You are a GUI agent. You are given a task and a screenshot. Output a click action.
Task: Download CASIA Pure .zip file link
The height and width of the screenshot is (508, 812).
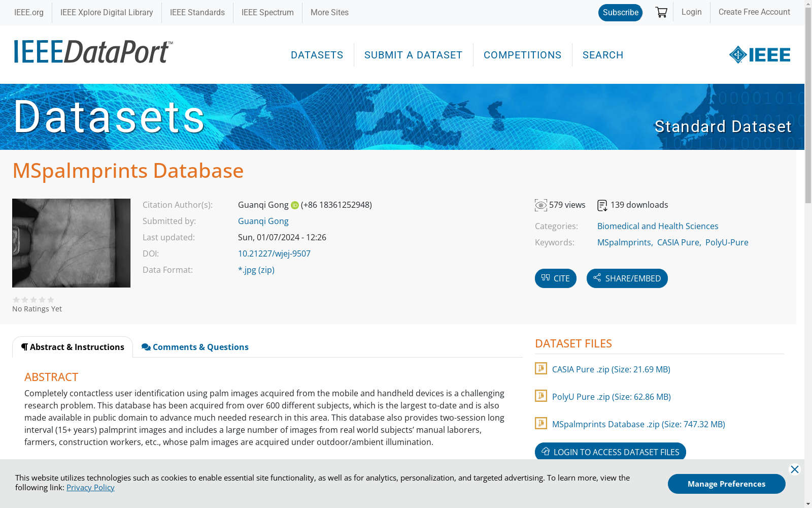[611, 369]
